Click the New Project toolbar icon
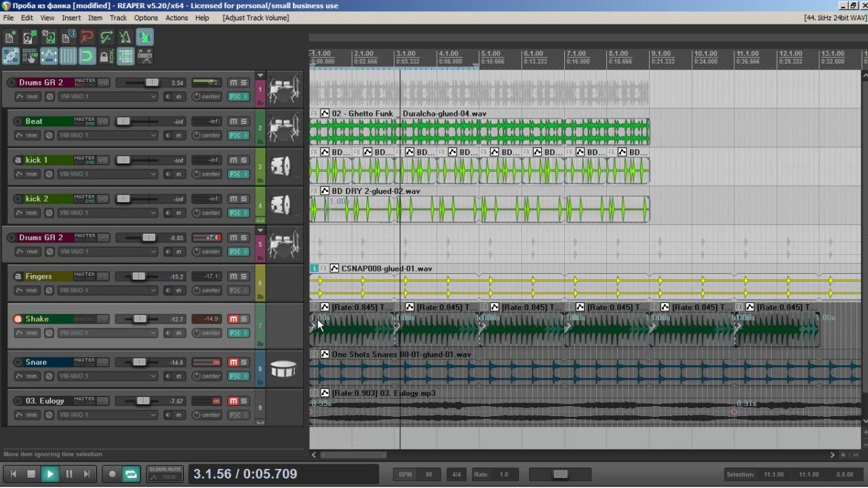This screenshot has height=488, width=868. (10, 37)
